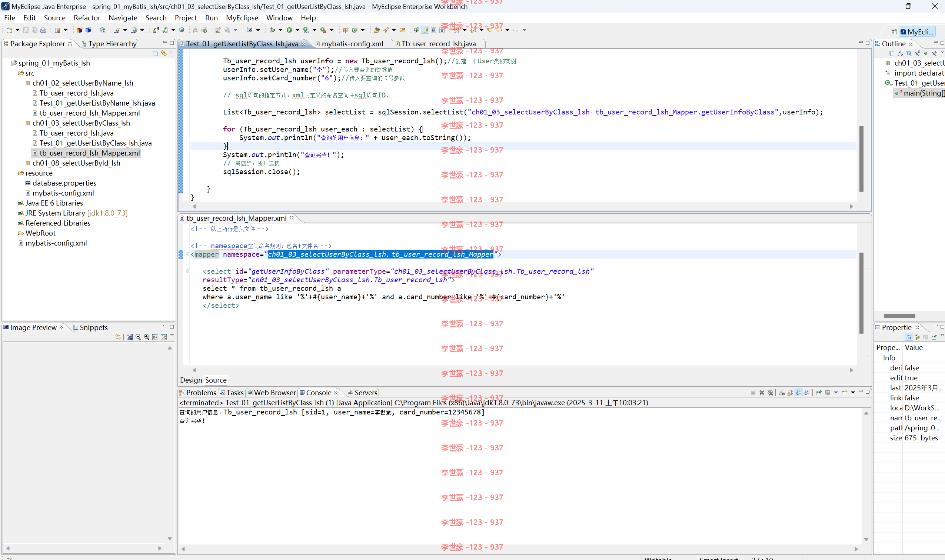This screenshot has width=945, height=560.
Task: Close Test_01_getUserListByClass_lsh.java tab
Action: (303, 43)
